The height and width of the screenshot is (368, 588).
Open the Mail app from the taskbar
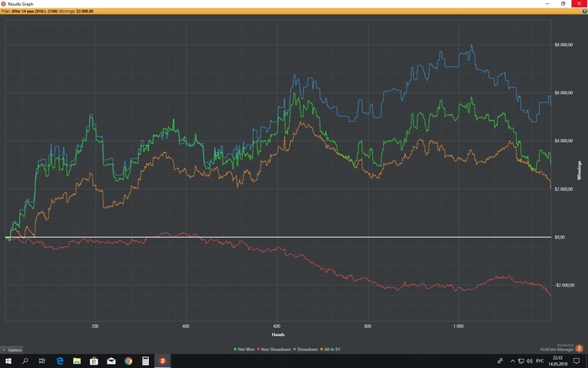[x=111, y=361]
